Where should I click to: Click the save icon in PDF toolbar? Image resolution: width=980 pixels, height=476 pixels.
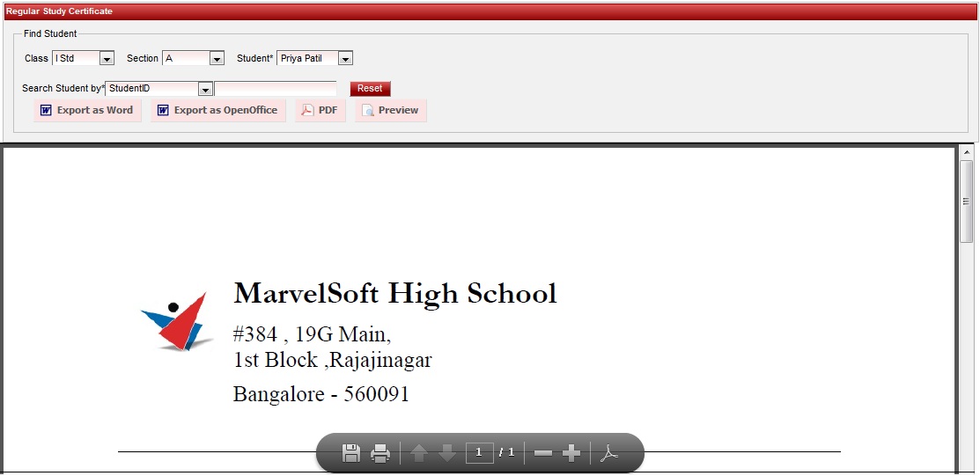pyautogui.click(x=350, y=453)
